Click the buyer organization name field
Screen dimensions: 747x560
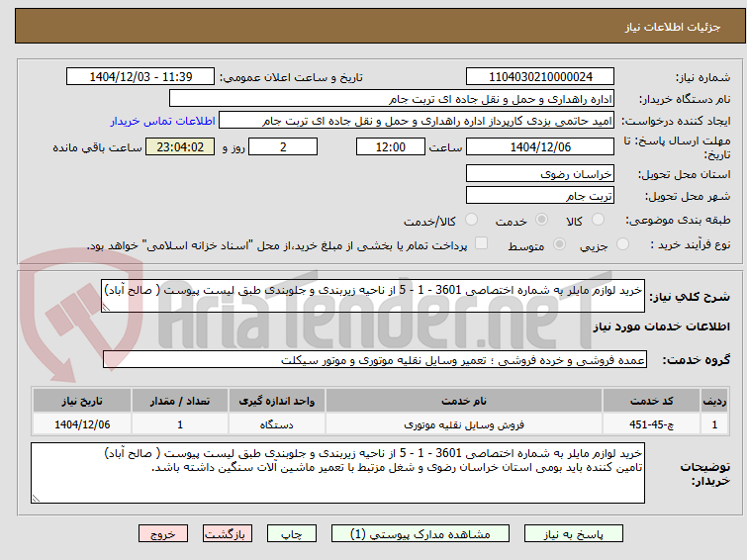[392, 99]
